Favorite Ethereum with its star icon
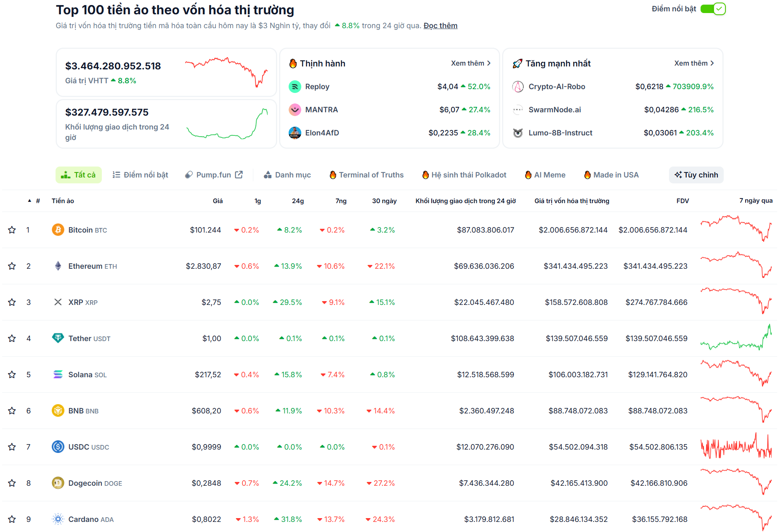This screenshot has height=532, width=778. click(x=12, y=266)
